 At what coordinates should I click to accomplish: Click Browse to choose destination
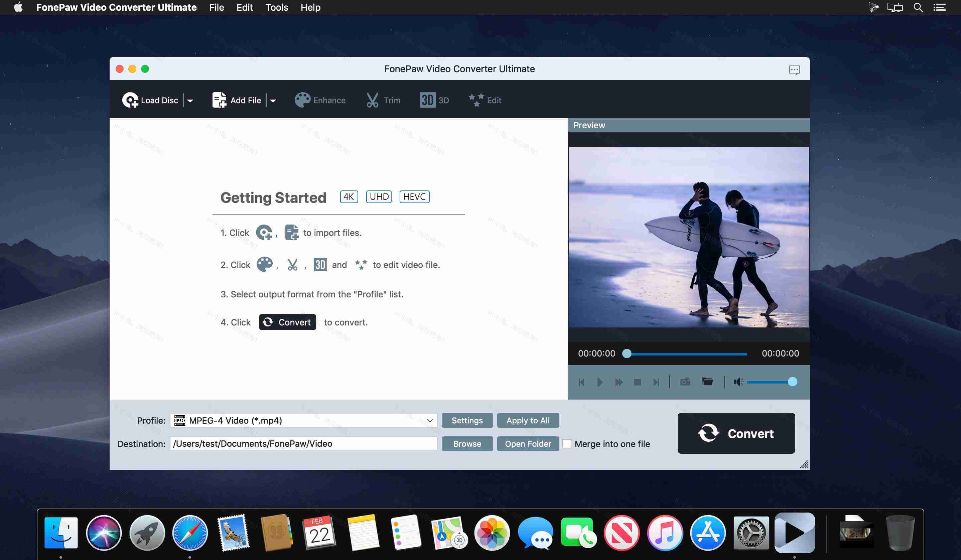tap(467, 444)
